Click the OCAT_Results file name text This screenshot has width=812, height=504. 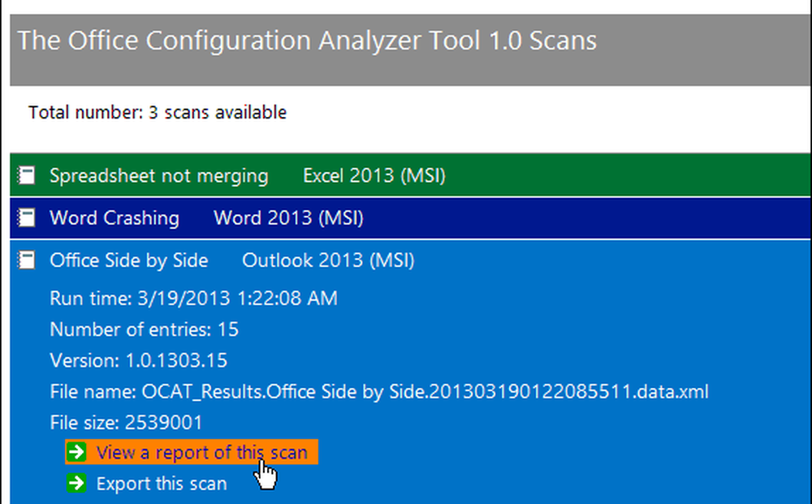coord(379,391)
